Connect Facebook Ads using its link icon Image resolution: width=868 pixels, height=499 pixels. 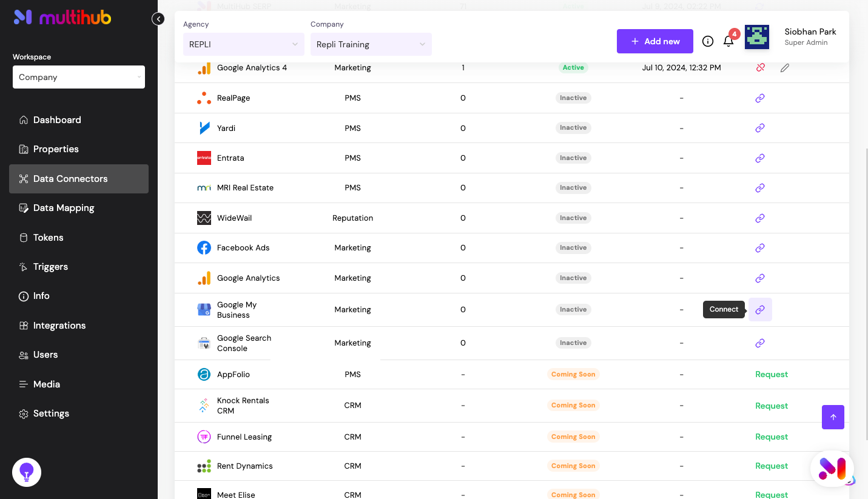coord(760,248)
